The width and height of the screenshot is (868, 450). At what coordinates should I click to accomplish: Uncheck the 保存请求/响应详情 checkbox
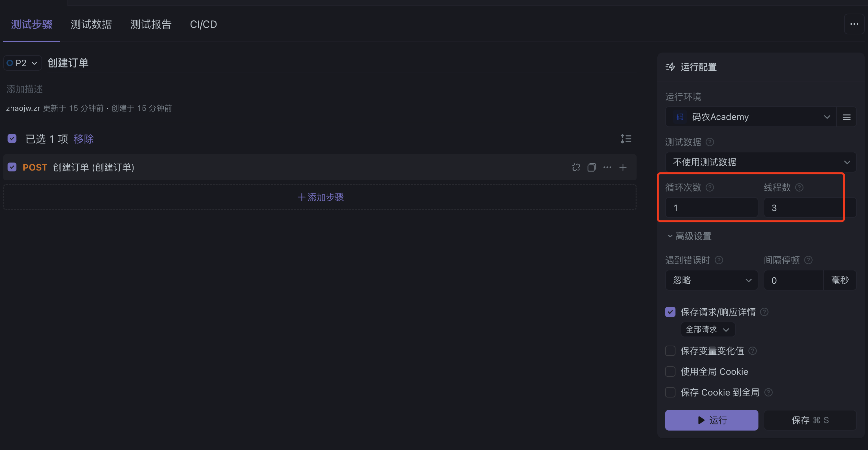670,312
